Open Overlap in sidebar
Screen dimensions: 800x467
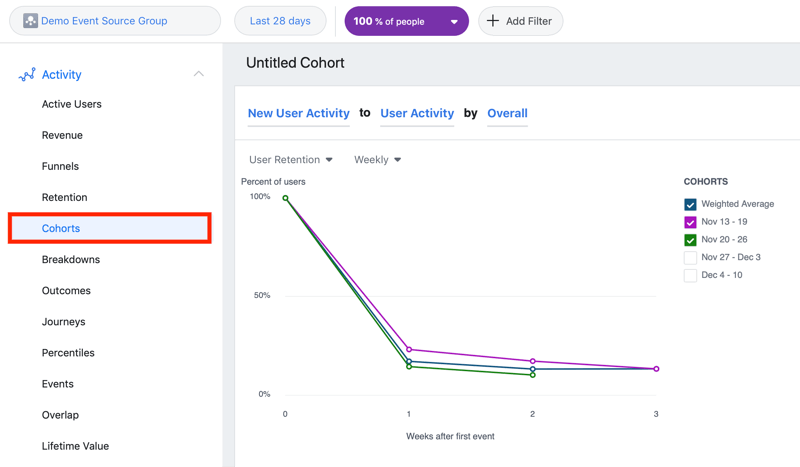tap(60, 415)
